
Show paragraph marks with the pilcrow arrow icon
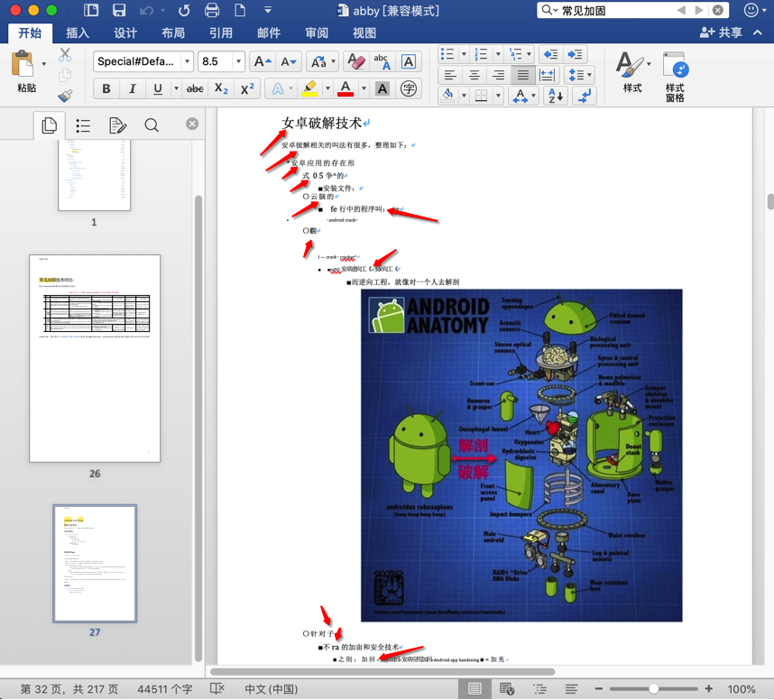pyautogui.click(x=585, y=96)
